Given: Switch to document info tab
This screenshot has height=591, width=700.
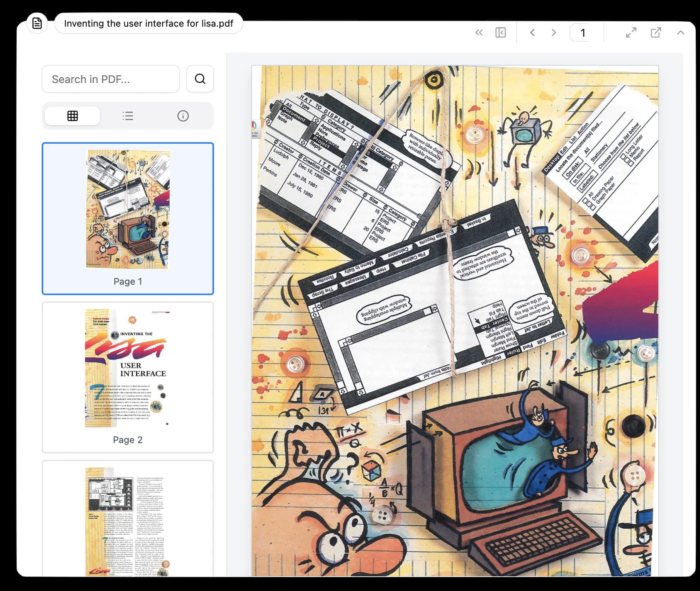Looking at the screenshot, I should (183, 116).
